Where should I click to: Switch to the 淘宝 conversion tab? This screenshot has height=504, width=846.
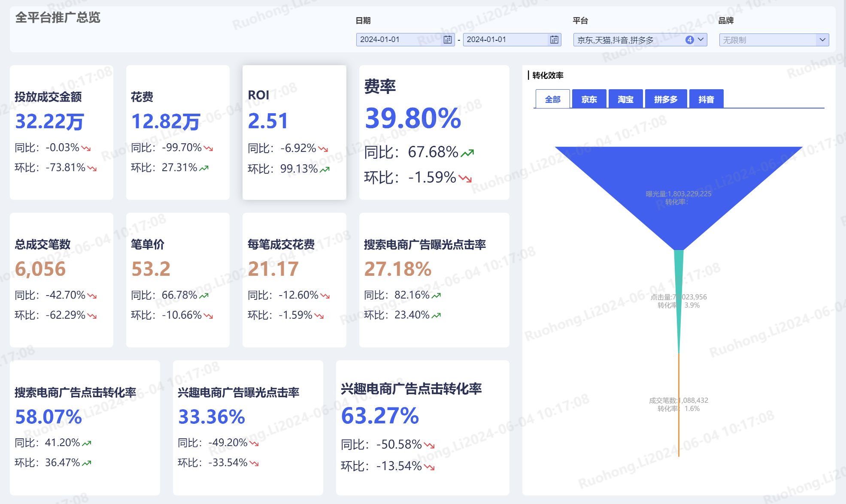[625, 99]
